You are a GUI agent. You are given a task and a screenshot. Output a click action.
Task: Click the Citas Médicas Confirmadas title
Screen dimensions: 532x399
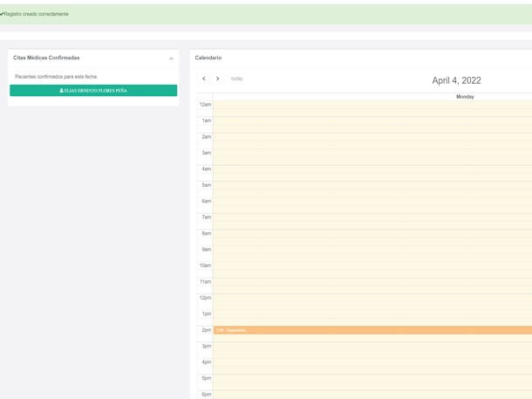(x=46, y=58)
